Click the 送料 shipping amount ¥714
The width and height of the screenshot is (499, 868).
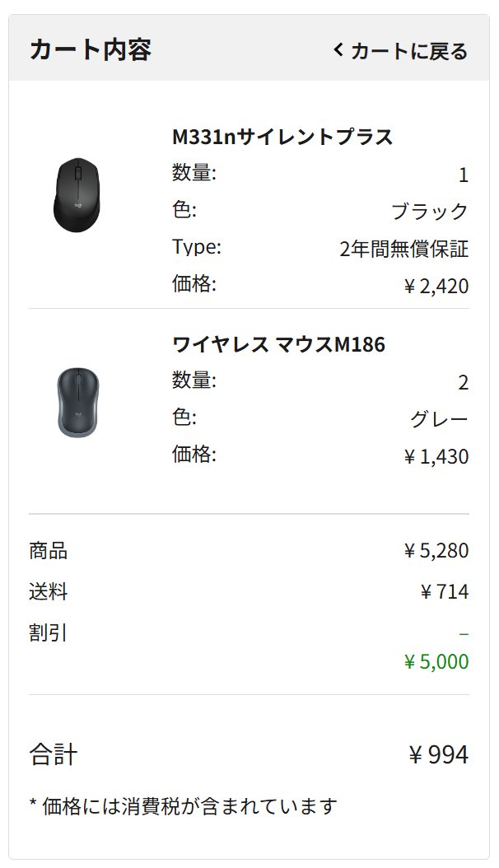click(x=444, y=591)
